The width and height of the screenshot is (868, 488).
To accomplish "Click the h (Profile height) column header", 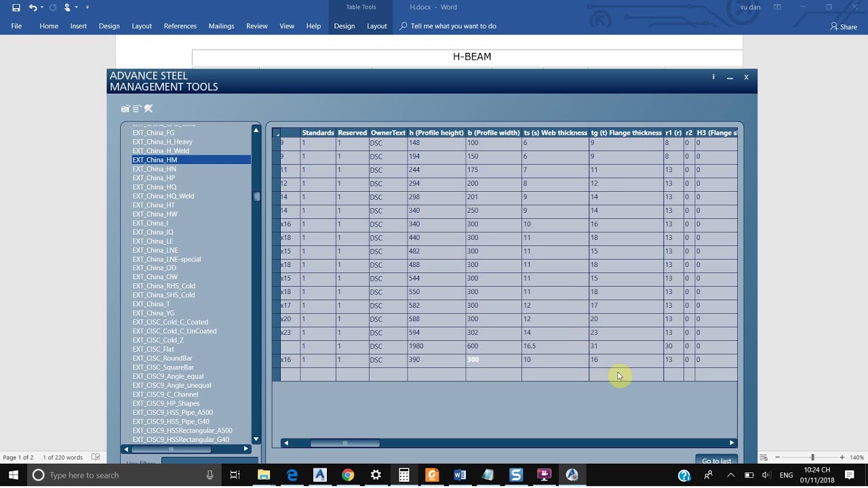I will (x=436, y=133).
